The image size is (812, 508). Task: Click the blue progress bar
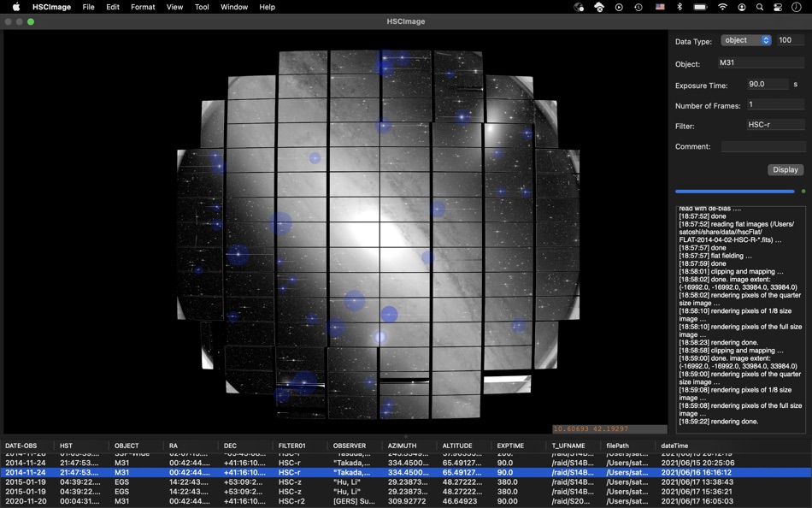[x=734, y=192]
